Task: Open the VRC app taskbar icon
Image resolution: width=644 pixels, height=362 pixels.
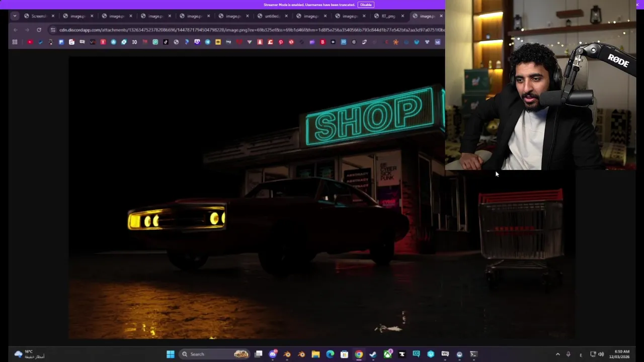Action: click(x=445, y=354)
